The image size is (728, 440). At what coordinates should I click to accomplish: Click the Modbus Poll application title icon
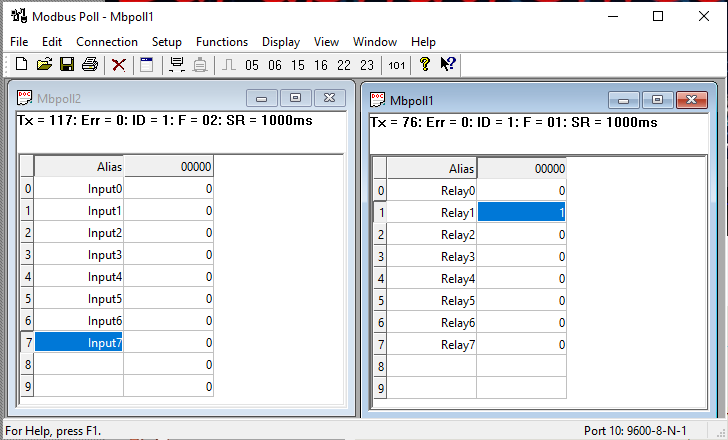tap(19, 16)
